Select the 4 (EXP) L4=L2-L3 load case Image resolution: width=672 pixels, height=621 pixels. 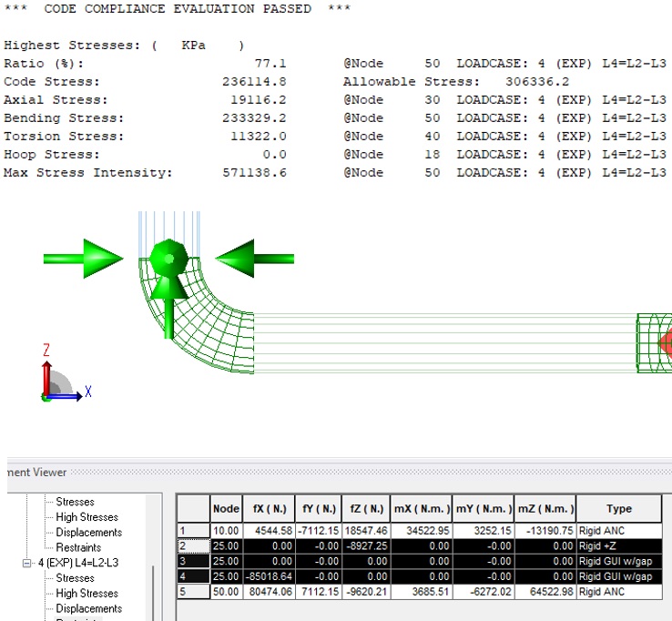pos(79,563)
